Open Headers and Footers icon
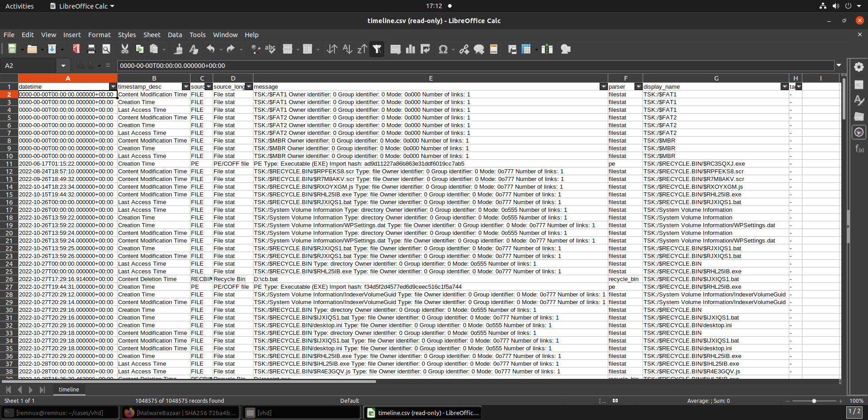868x420 pixels. click(494, 49)
